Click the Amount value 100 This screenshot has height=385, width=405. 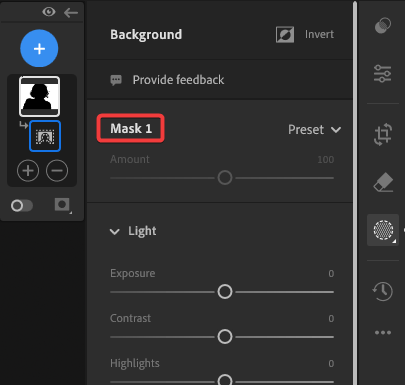326,160
